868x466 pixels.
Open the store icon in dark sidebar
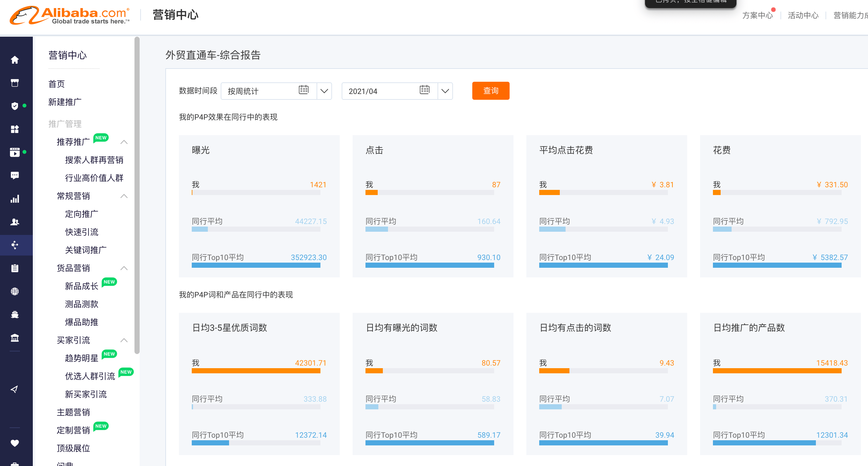click(x=14, y=83)
